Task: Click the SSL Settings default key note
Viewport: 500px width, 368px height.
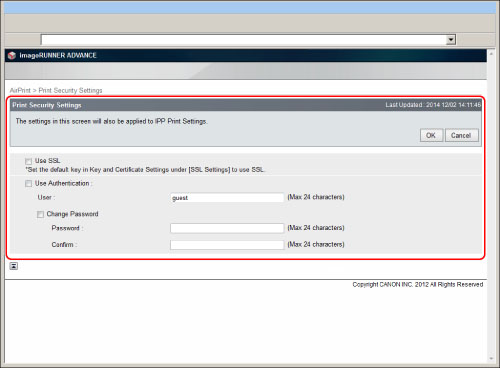Action: click(145, 170)
